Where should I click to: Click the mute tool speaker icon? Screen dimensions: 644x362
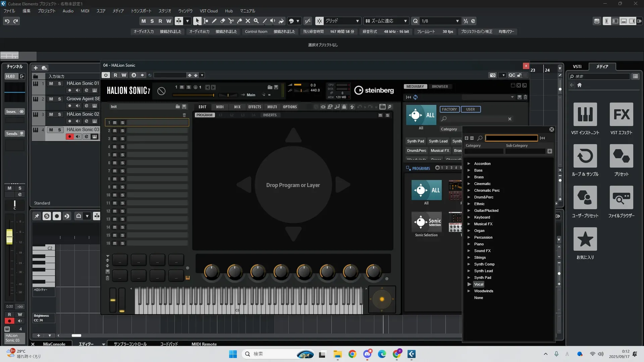[x=273, y=21]
